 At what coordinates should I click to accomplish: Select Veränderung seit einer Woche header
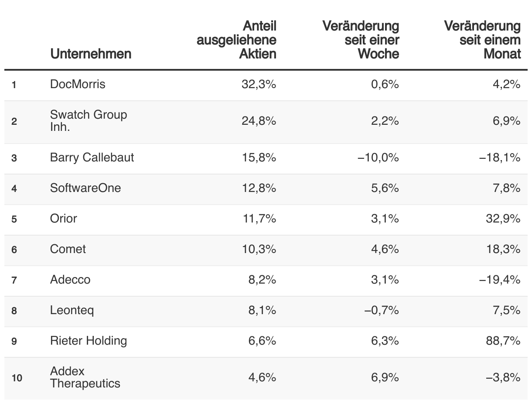coord(361,40)
